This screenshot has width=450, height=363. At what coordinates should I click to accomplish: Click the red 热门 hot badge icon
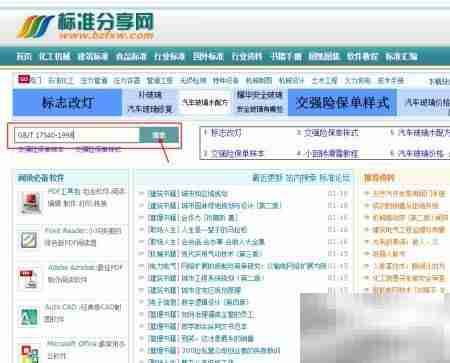point(24,80)
